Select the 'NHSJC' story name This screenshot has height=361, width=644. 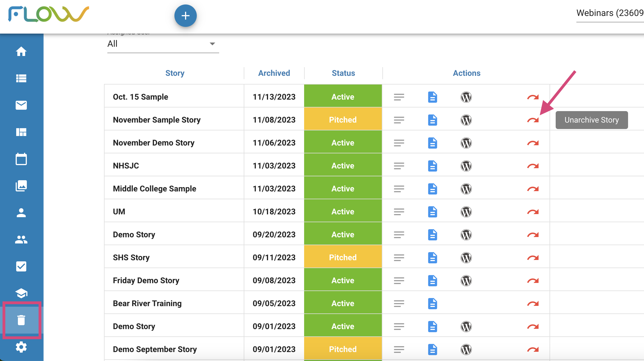pyautogui.click(x=126, y=166)
